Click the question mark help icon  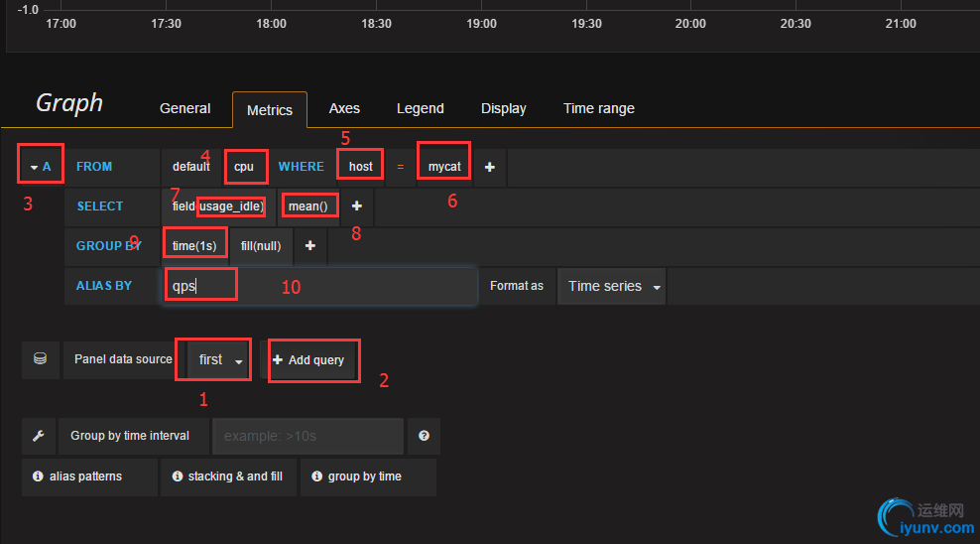pyautogui.click(x=424, y=436)
